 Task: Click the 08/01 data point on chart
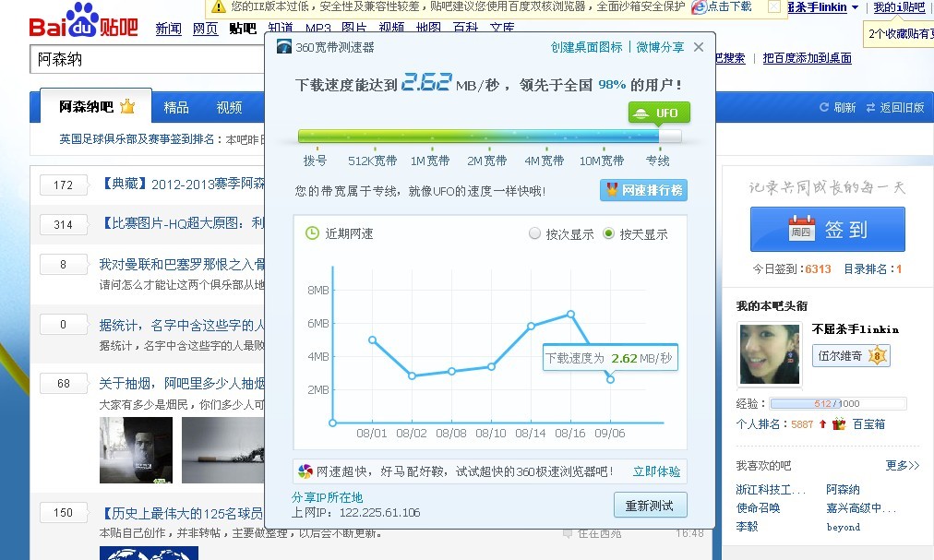[x=372, y=340]
